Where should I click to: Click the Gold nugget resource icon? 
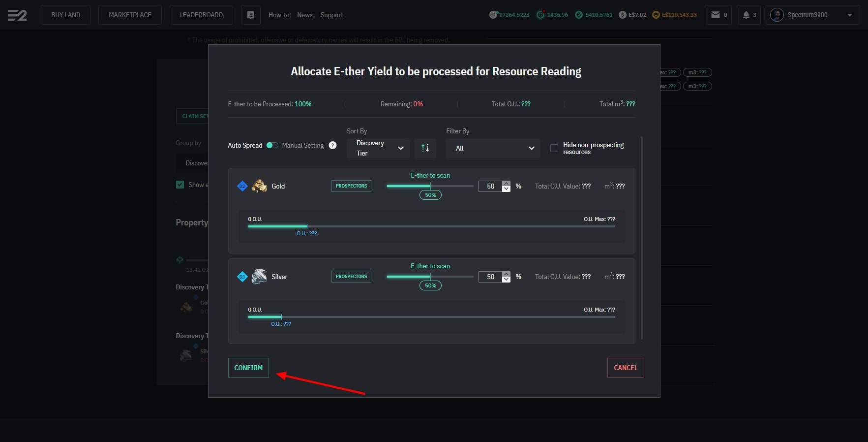(259, 186)
